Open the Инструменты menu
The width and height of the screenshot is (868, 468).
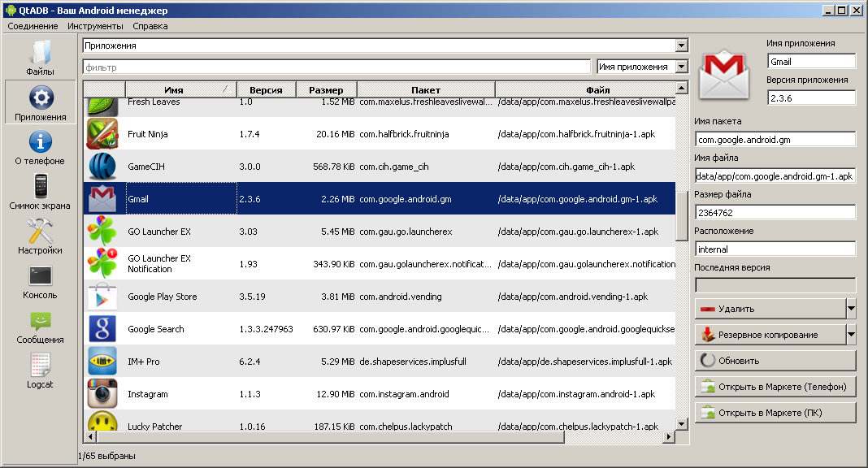[x=95, y=26]
